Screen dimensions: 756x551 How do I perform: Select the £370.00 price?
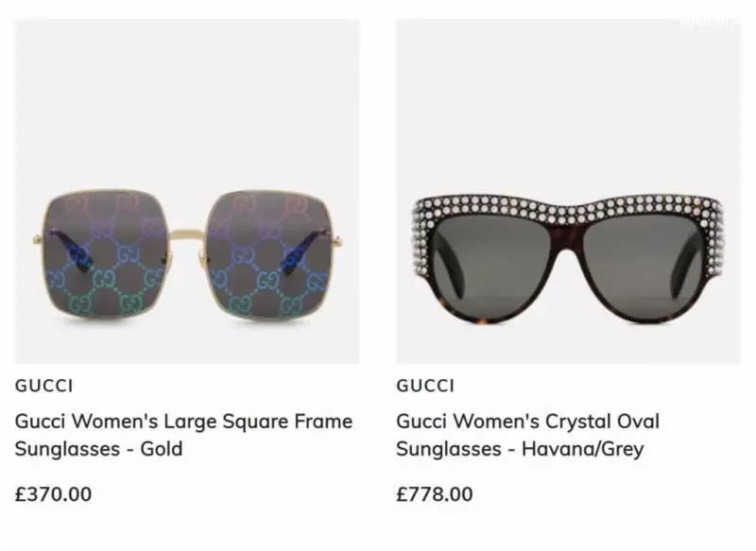[x=53, y=494]
